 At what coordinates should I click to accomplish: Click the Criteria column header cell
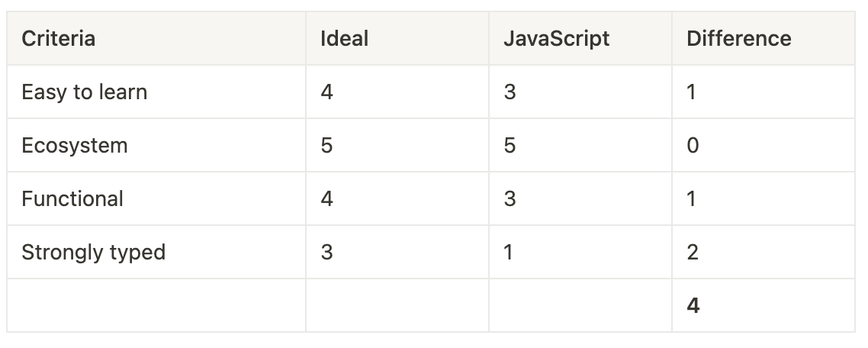(x=156, y=38)
